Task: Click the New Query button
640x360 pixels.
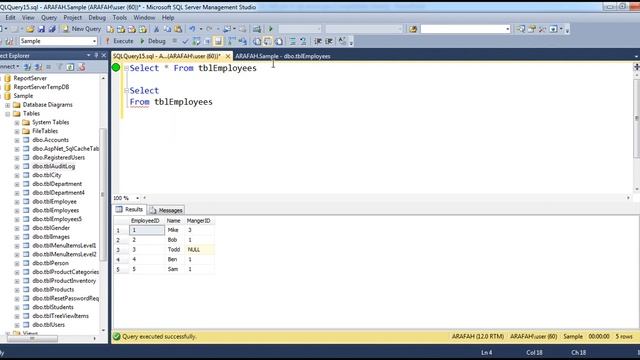Action: click(82, 29)
